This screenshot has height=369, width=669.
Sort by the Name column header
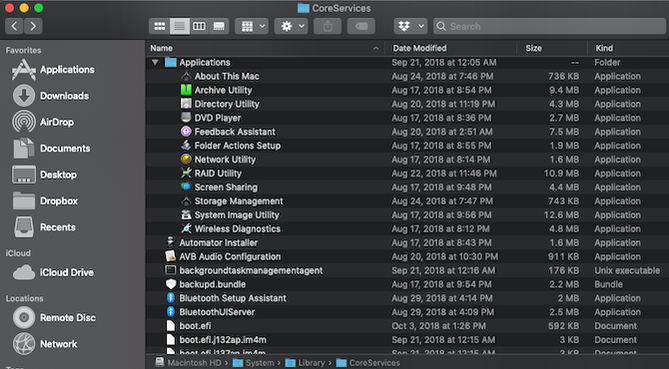[x=265, y=48]
